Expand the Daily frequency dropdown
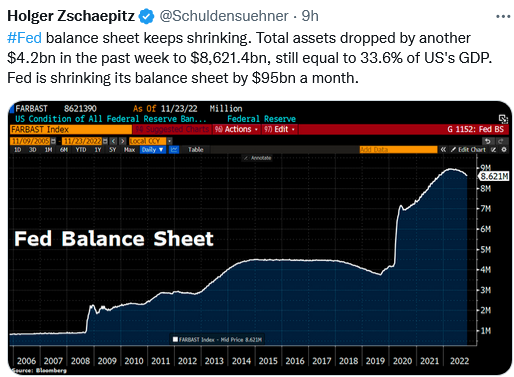 point(153,150)
